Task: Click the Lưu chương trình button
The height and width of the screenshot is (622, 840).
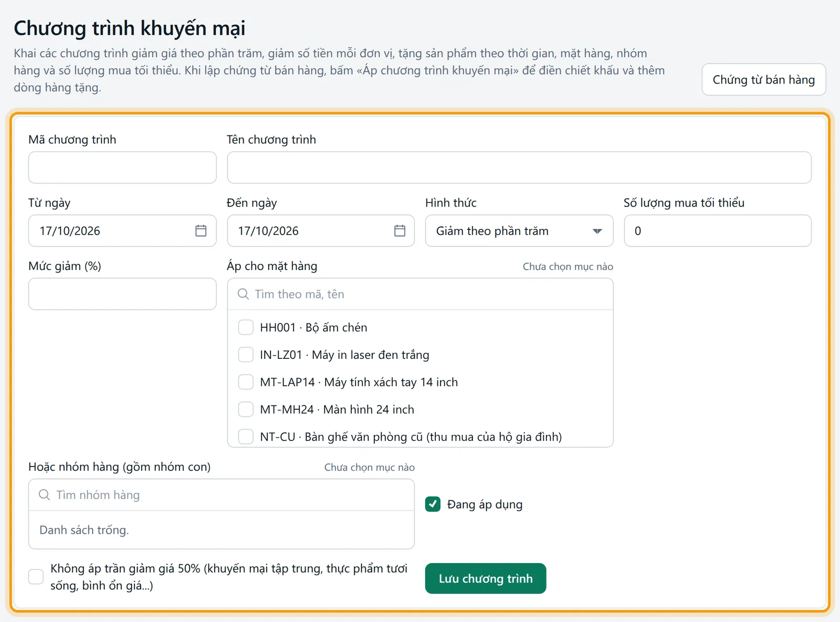Action: [486, 578]
